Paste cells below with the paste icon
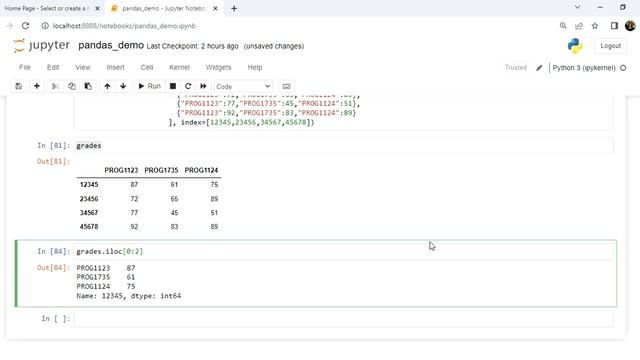This screenshot has width=640, height=360. (x=88, y=86)
